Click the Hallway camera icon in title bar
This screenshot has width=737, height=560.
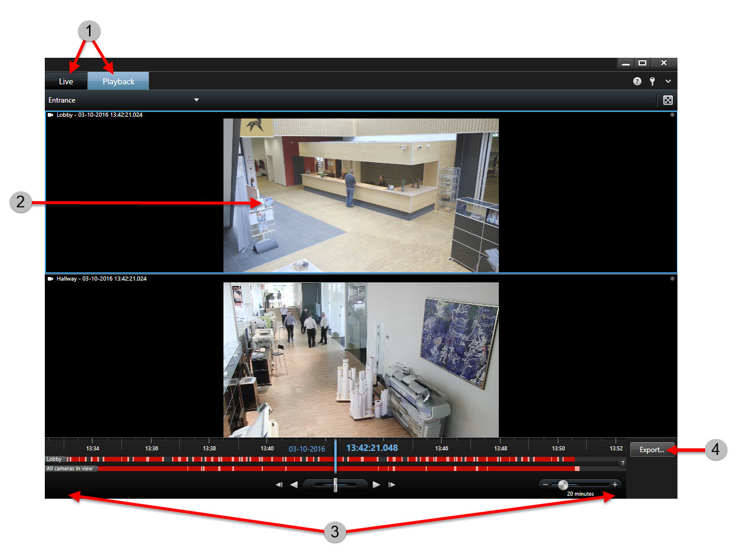coord(51,278)
